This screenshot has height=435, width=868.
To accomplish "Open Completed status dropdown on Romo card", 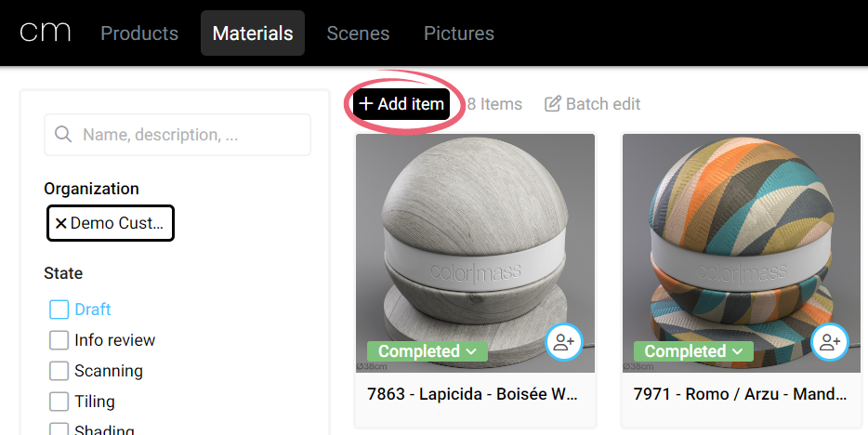I will tap(693, 351).
